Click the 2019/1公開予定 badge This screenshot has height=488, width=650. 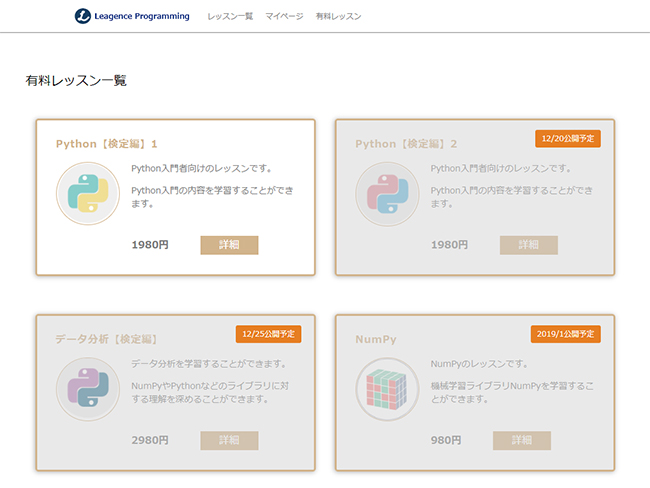(x=565, y=333)
